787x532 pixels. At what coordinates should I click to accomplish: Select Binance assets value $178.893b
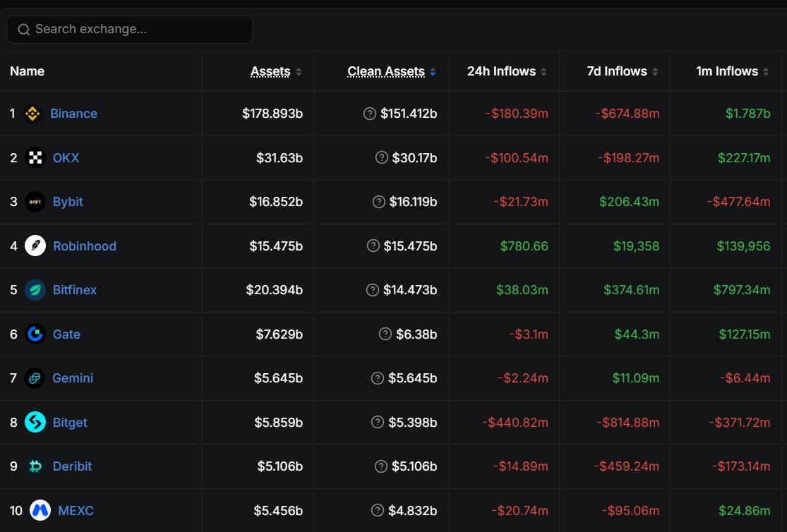(272, 114)
